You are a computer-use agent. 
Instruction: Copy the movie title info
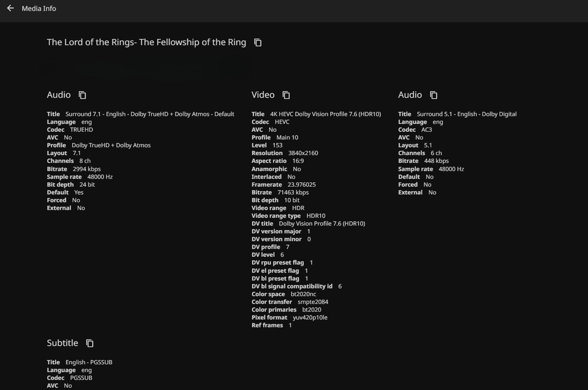click(x=258, y=42)
